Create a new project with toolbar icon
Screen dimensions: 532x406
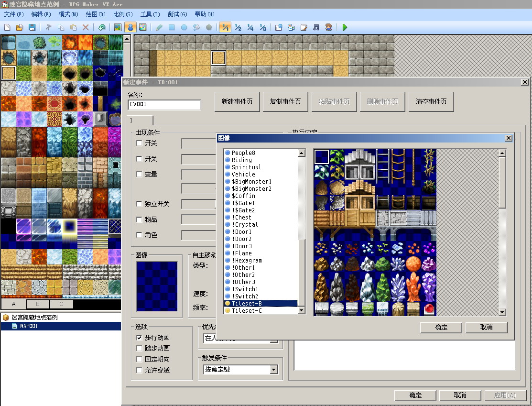click(x=7, y=27)
